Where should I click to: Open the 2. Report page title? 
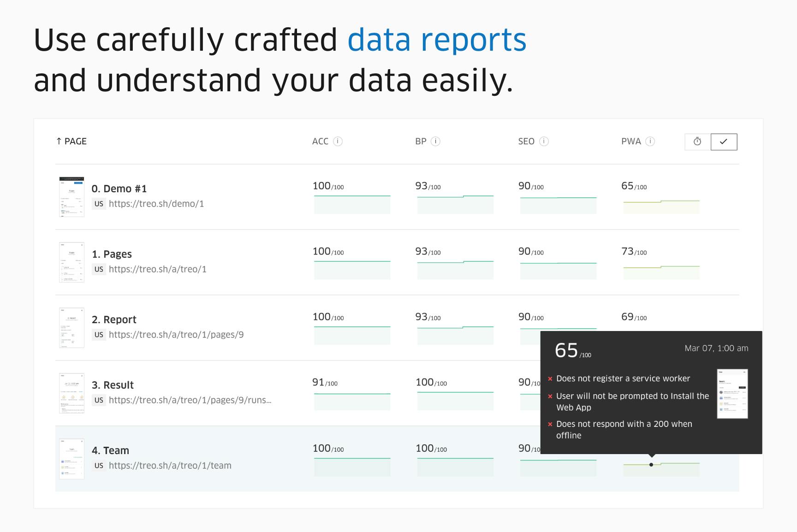point(114,319)
